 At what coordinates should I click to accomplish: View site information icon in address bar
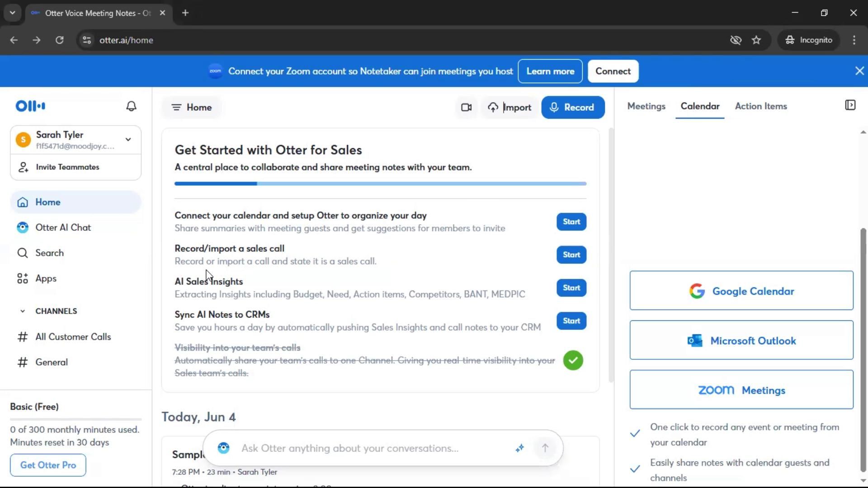pyautogui.click(x=87, y=40)
